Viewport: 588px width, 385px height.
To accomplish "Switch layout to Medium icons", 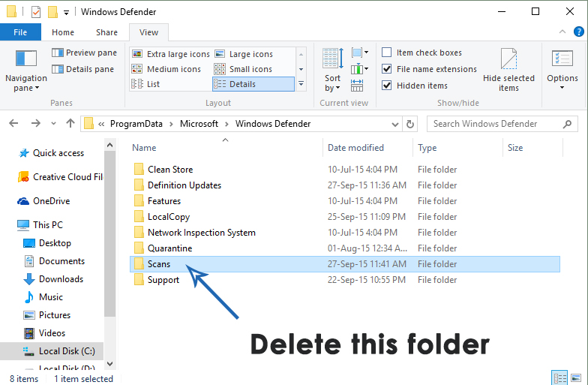I will pos(166,69).
